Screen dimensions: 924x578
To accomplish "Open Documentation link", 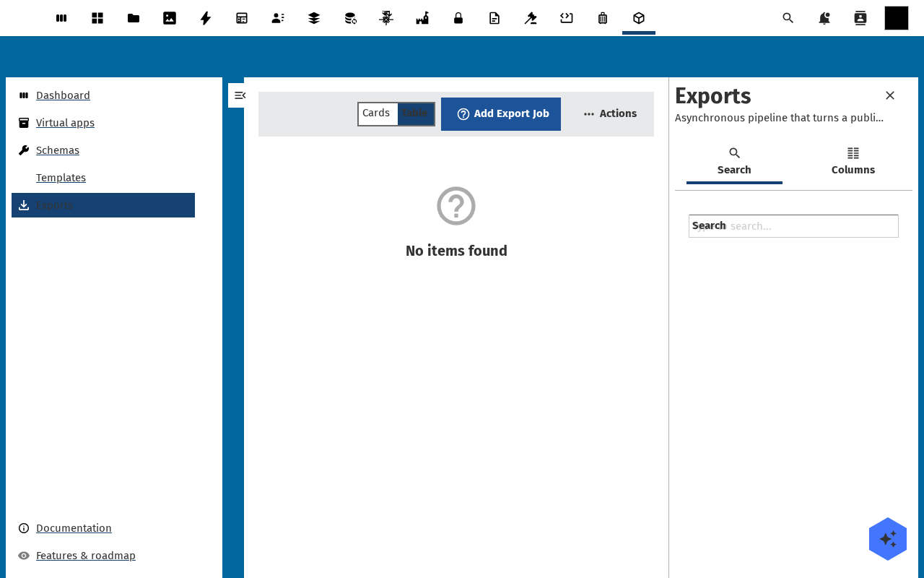I will [74, 528].
